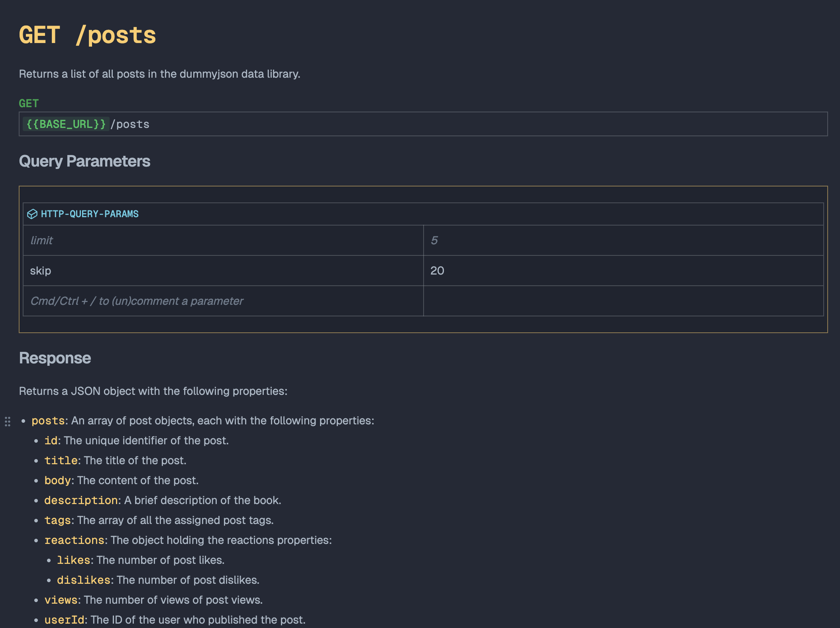Click the skip value cell showing 20
This screenshot has height=628, width=840.
623,271
